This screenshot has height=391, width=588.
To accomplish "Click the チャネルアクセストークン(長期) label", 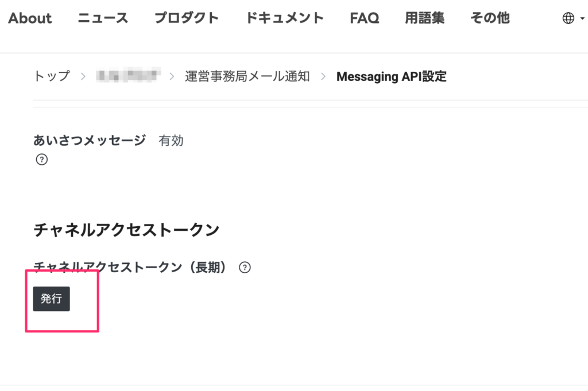I will (130, 267).
